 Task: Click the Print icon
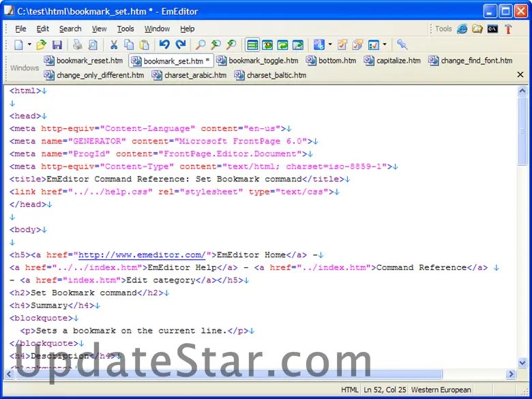pyautogui.click(x=78, y=45)
